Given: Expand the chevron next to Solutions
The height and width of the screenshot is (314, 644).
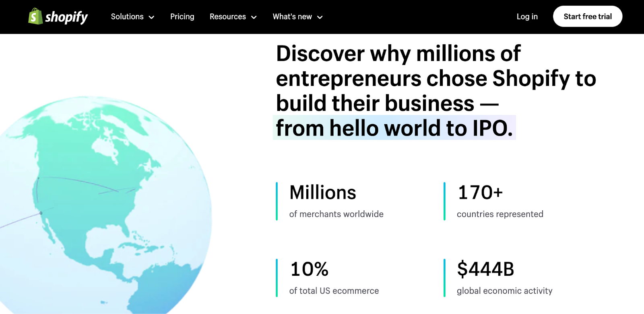Looking at the screenshot, I should tap(152, 17).
